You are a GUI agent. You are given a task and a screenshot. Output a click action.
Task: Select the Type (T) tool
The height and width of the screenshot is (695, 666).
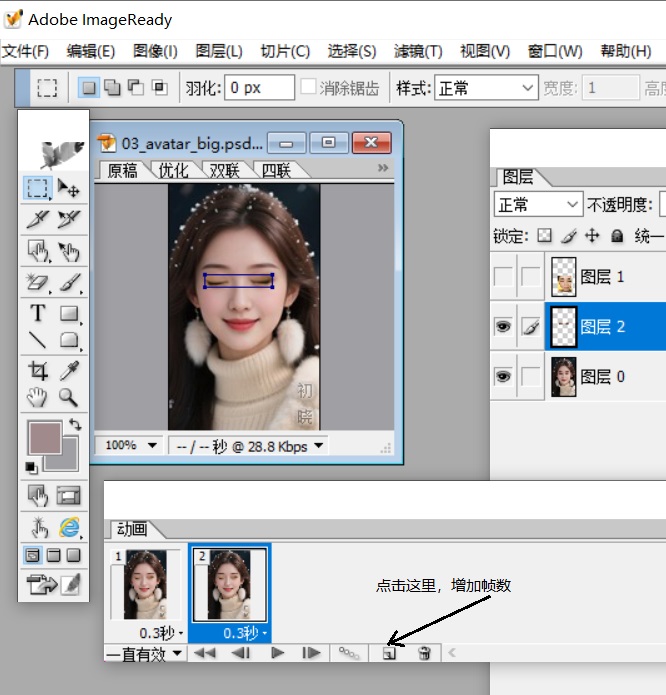pyautogui.click(x=38, y=314)
